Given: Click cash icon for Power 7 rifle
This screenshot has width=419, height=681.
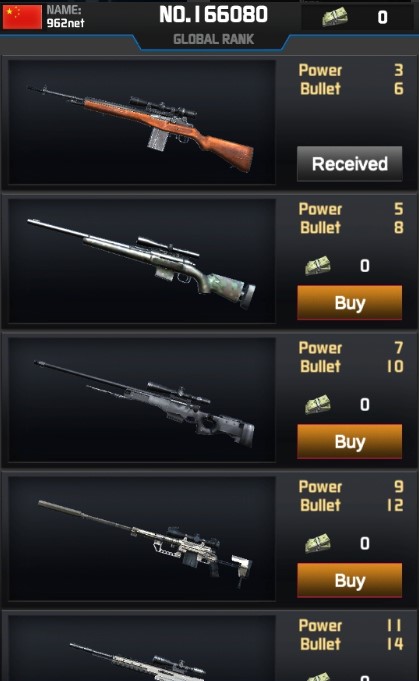Looking at the screenshot, I should tap(317, 404).
